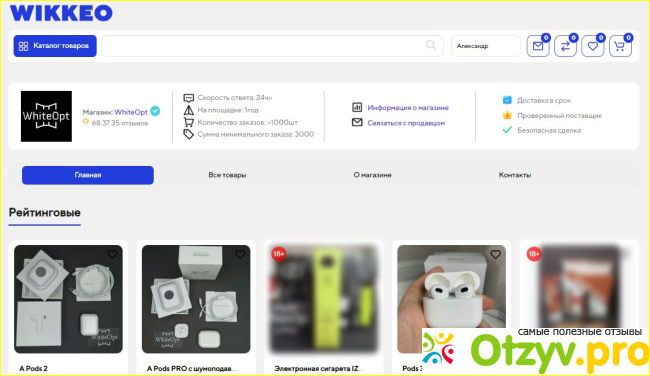This screenshot has height=376, width=650.
Task: Switch to the О магазине tab
Action: 372,175
